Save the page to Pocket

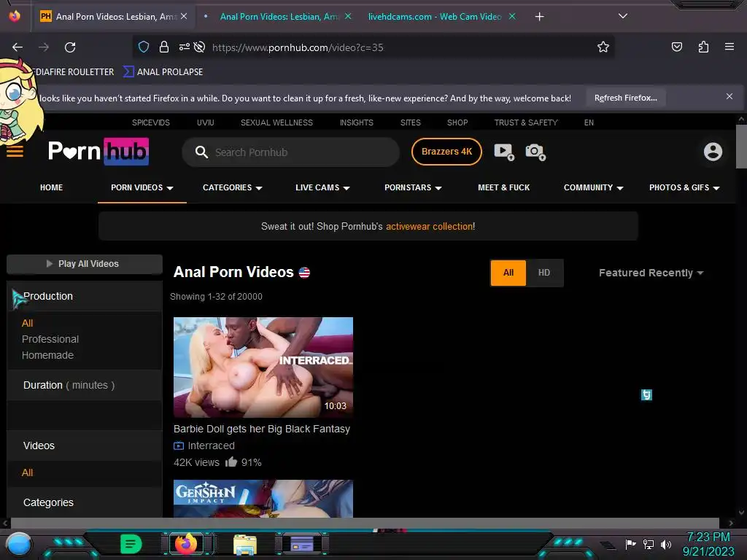pyautogui.click(x=676, y=47)
